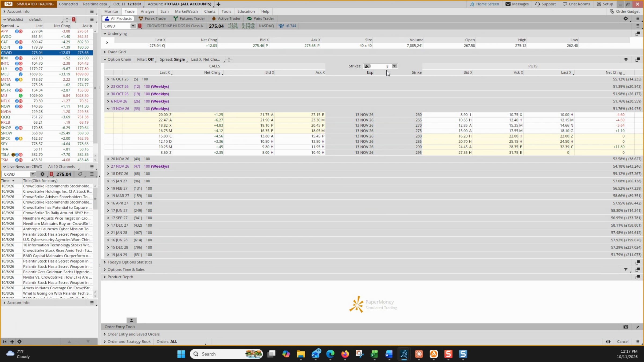Screen dimensions: 644x362
Task: Collapse 13 NOV 26 weekly expiration
Action: (x=108, y=109)
